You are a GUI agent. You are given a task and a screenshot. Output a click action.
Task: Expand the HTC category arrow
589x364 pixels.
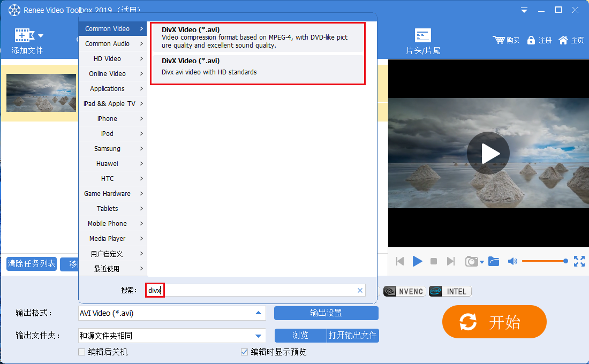(x=141, y=179)
